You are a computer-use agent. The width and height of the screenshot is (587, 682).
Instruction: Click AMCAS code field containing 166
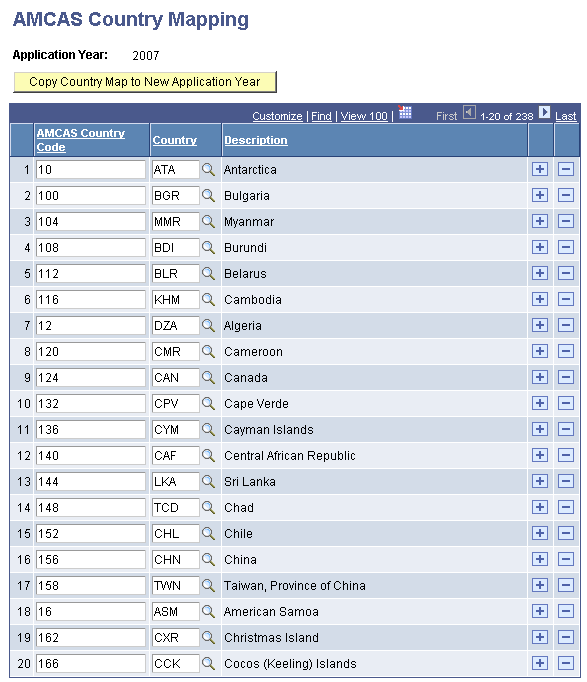pyautogui.click(x=91, y=663)
